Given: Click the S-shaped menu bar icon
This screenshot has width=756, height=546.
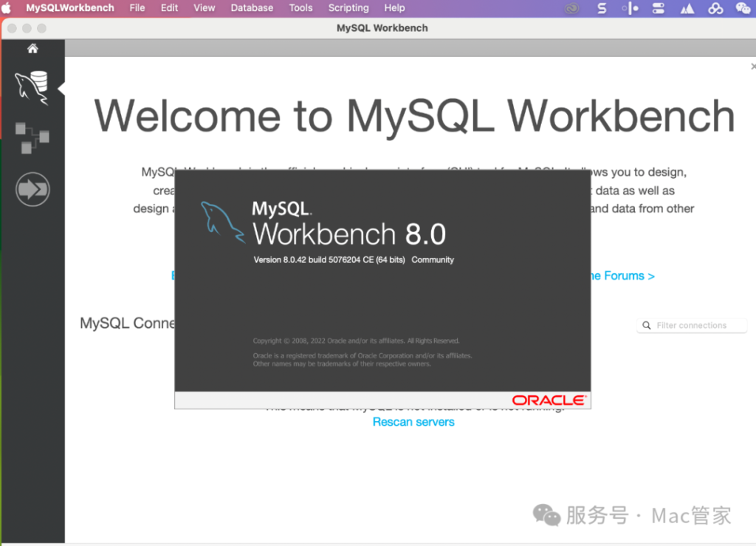Looking at the screenshot, I should point(602,8).
